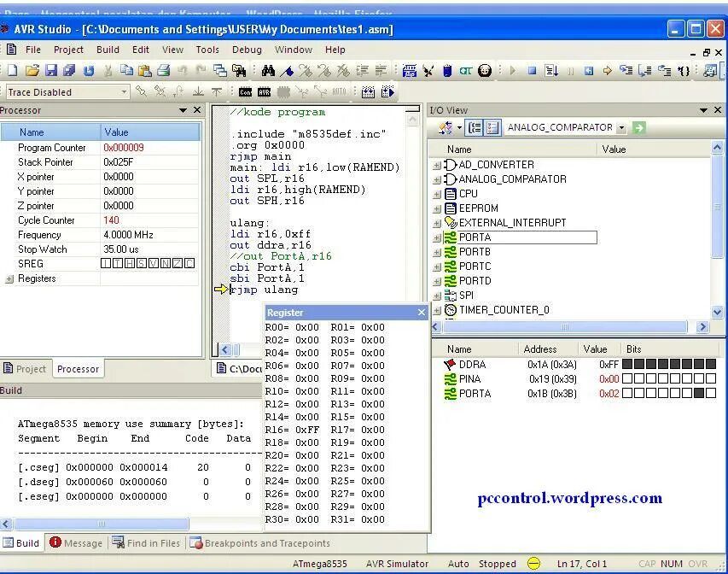This screenshot has height=574, width=728.
Task: Open Breakpoints and Tracepoints tab
Action: (x=260, y=543)
